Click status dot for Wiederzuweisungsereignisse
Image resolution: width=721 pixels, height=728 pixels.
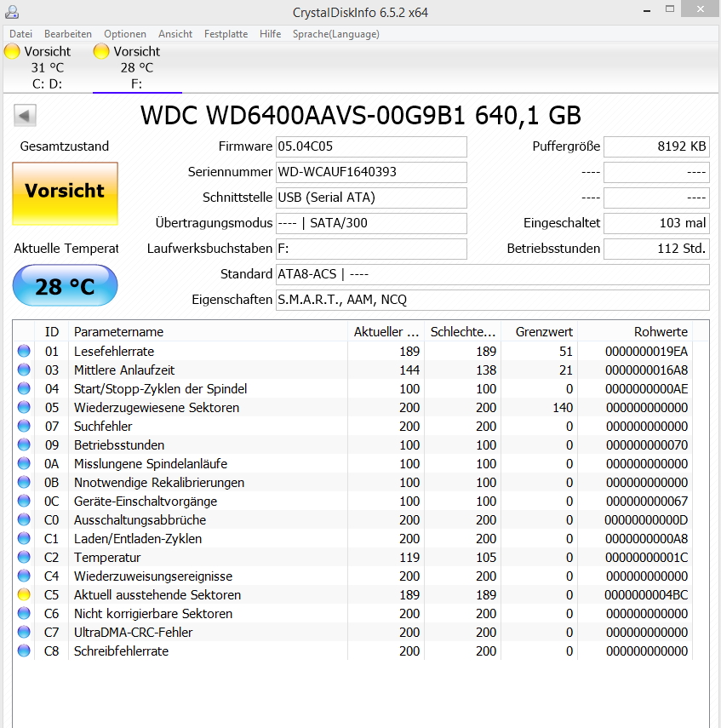[x=24, y=576]
